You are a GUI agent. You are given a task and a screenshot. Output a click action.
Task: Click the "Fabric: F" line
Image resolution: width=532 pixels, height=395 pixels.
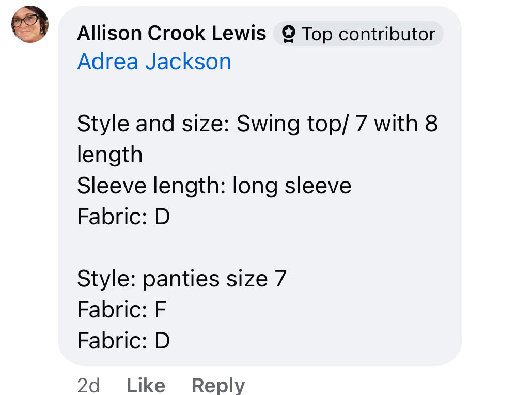(x=122, y=310)
